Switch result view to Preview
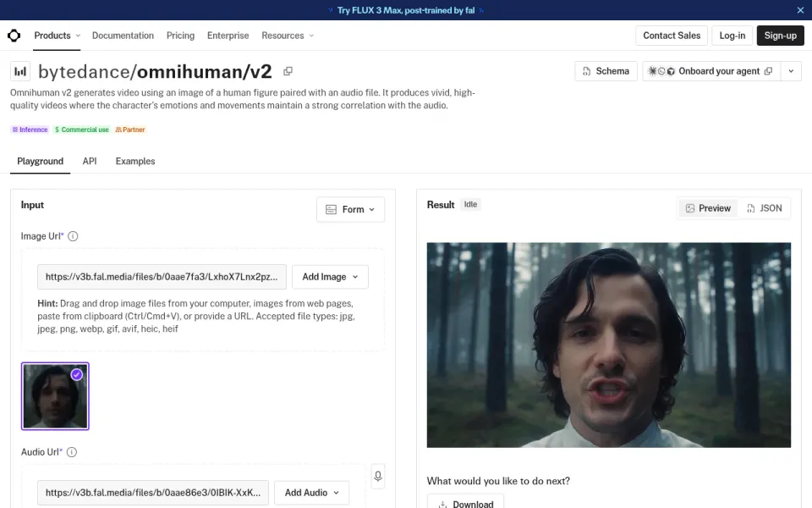This screenshot has height=508, width=812. pyautogui.click(x=708, y=208)
